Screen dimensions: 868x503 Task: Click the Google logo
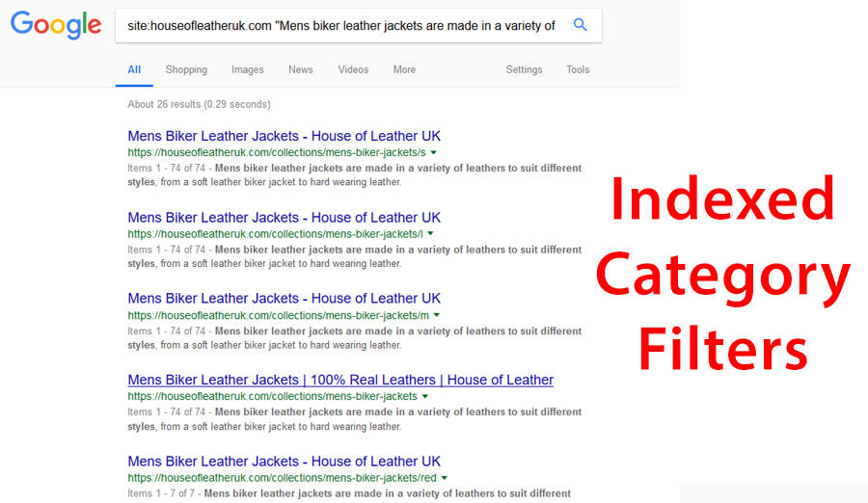tap(56, 26)
